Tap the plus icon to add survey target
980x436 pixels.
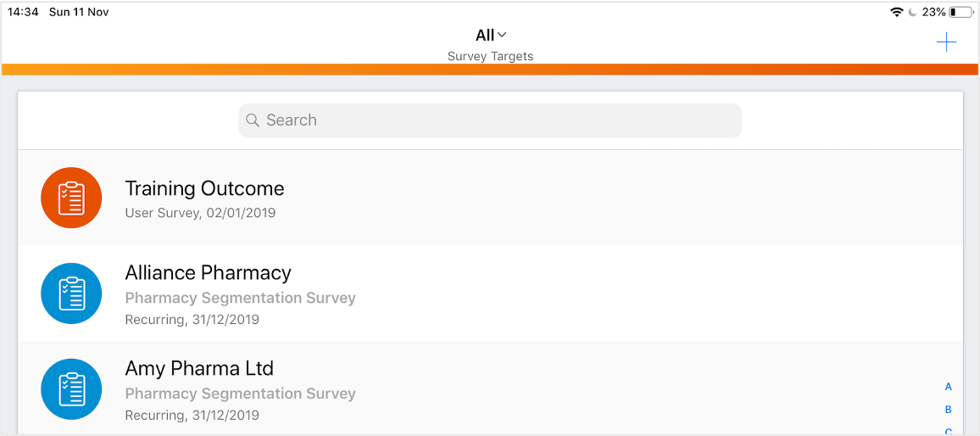click(946, 42)
